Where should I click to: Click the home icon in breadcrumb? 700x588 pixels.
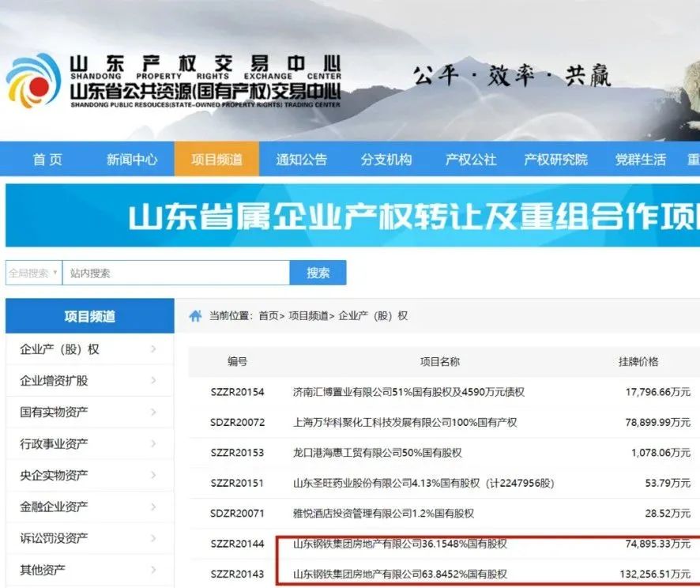coord(195,316)
